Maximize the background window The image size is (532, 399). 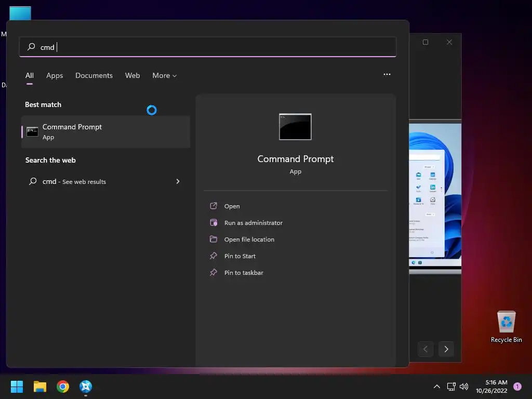click(x=425, y=42)
